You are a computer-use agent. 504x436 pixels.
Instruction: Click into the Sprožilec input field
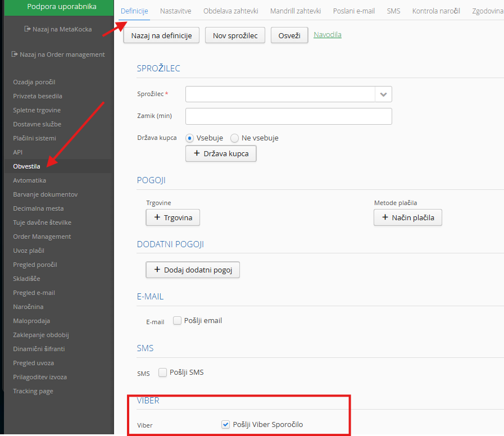[x=280, y=94]
